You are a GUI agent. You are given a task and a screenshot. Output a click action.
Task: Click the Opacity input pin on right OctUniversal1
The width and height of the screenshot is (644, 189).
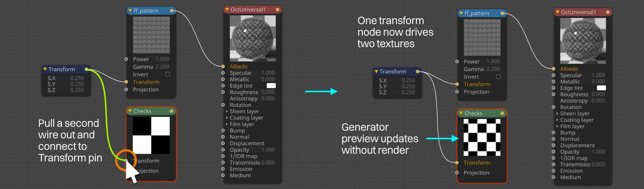coord(553,152)
